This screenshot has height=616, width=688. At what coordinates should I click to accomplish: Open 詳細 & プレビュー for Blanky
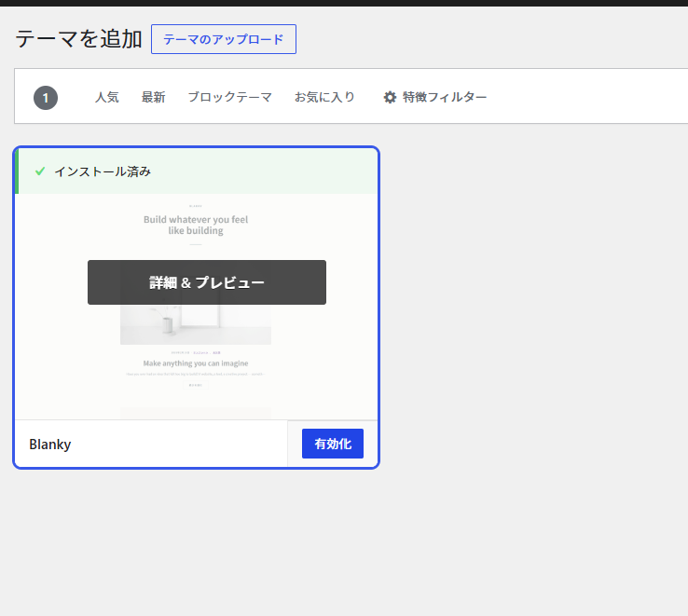[207, 282]
